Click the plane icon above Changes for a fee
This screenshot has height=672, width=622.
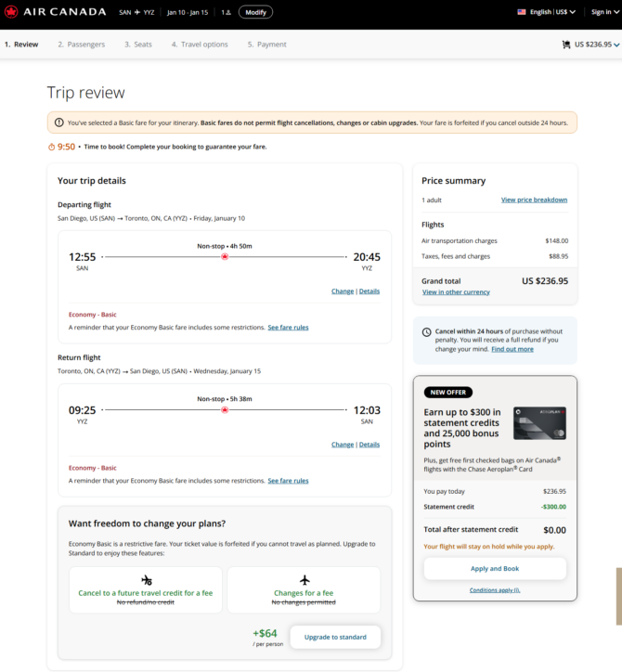coord(305,580)
